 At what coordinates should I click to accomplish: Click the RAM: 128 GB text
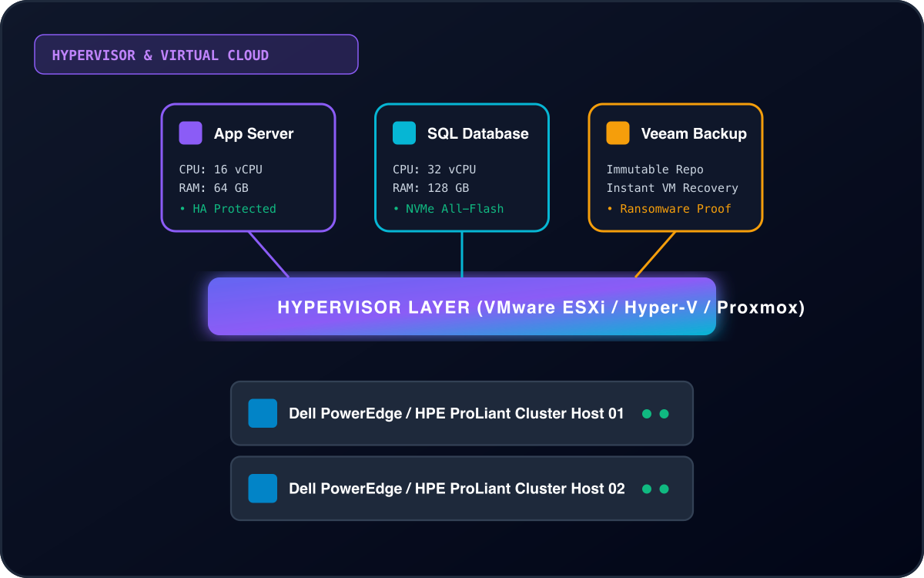tap(431, 188)
